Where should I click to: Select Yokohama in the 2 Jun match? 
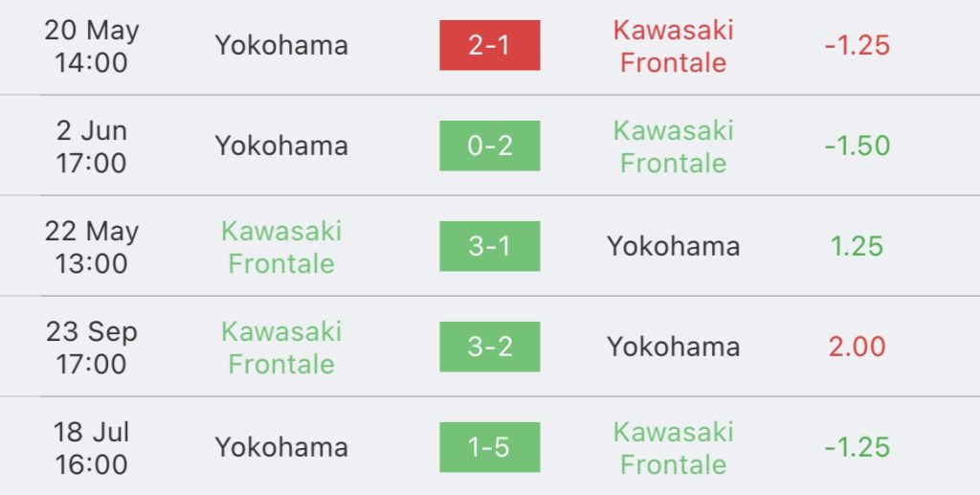point(281,146)
